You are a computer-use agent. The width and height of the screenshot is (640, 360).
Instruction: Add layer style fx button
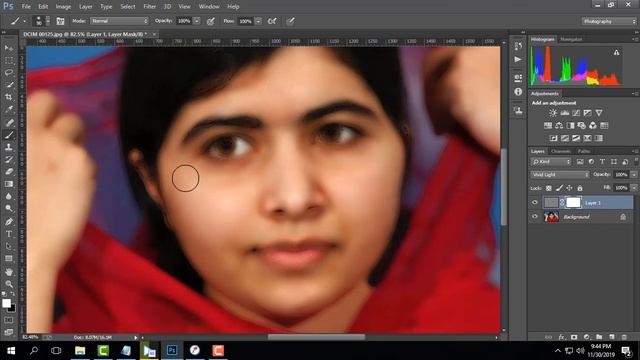(562, 337)
